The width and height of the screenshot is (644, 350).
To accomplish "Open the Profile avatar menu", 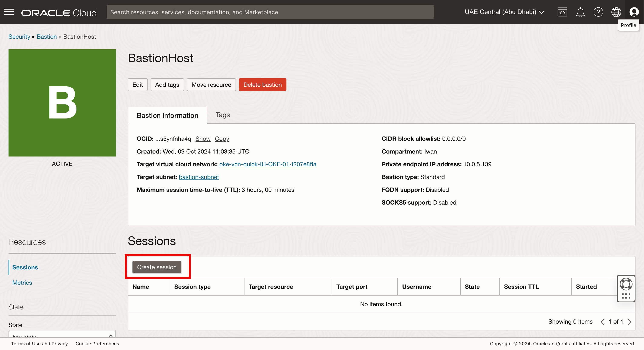I will point(634,12).
